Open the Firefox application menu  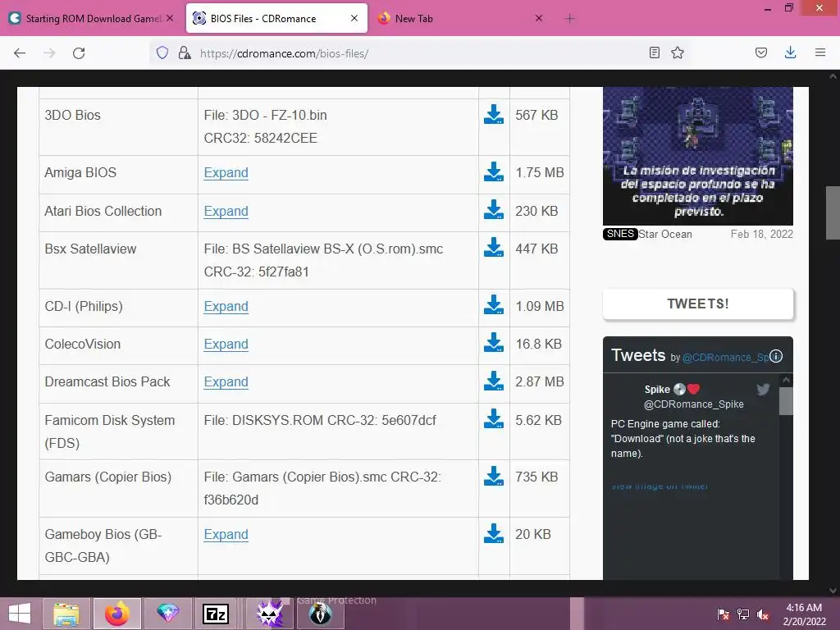pos(820,52)
